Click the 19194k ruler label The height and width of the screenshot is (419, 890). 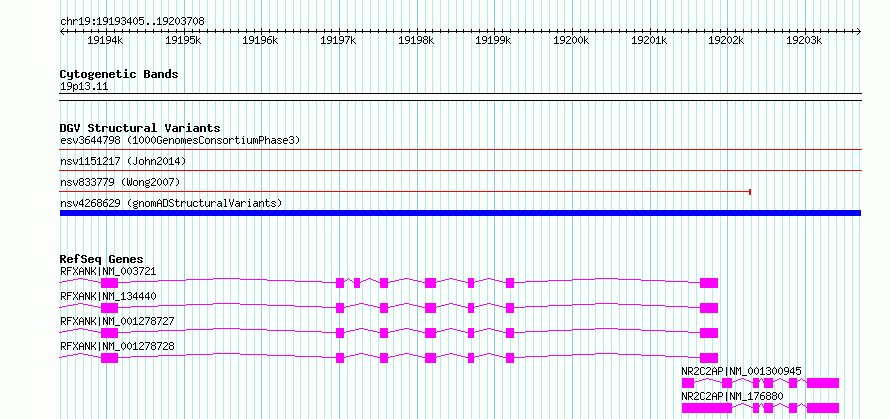(x=104, y=40)
